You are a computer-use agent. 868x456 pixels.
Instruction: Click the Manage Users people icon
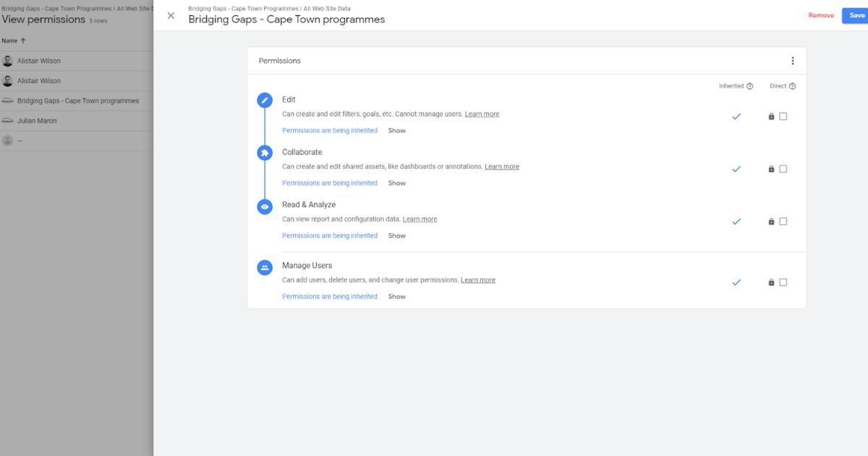click(263, 266)
